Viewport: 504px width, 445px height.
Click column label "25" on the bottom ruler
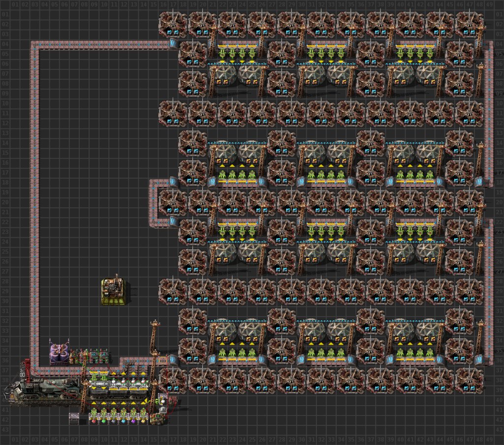(x=252, y=440)
